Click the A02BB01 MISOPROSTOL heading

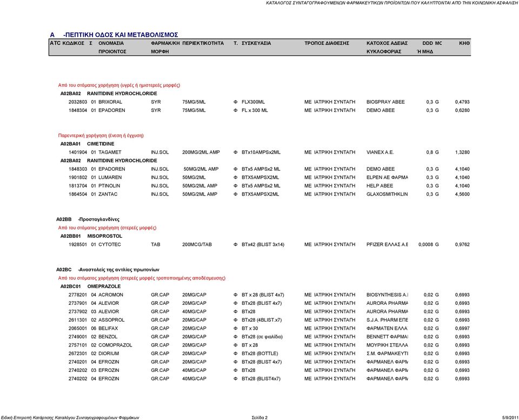(x=91, y=236)
